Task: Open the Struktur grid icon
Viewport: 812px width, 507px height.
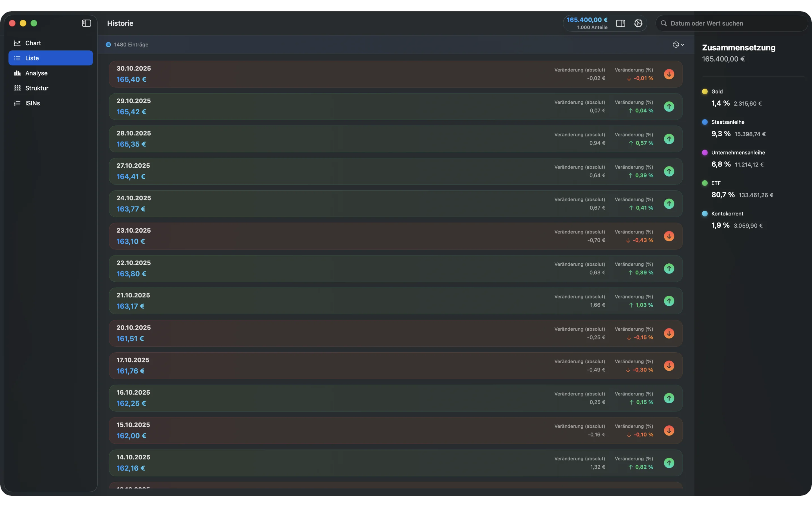Action: click(x=17, y=88)
